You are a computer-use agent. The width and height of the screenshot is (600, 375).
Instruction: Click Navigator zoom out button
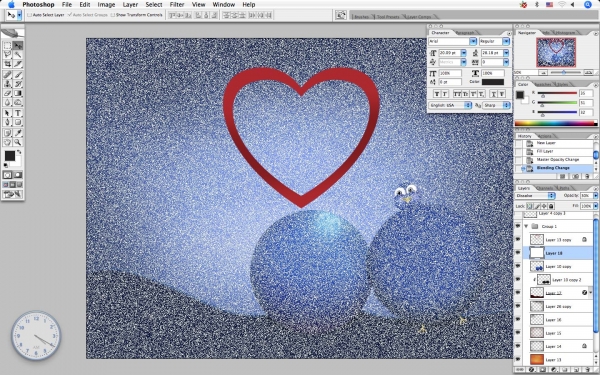point(543,72)
